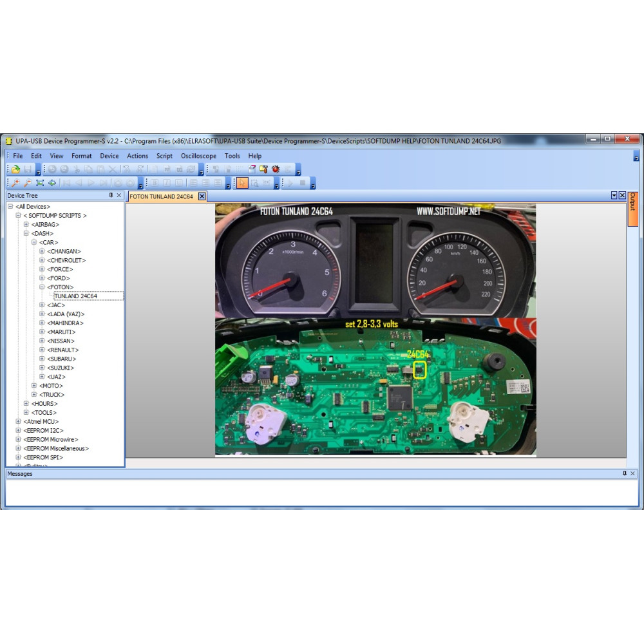This screenshot has height=644, width=644.
Task: Click the Redo toolbar icon
Action: tap(64, 169)
